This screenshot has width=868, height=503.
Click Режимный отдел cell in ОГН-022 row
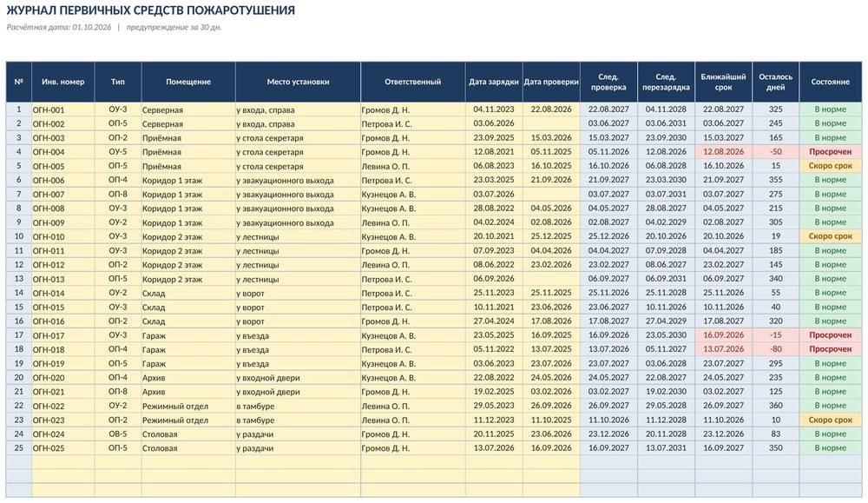(188, 406)
